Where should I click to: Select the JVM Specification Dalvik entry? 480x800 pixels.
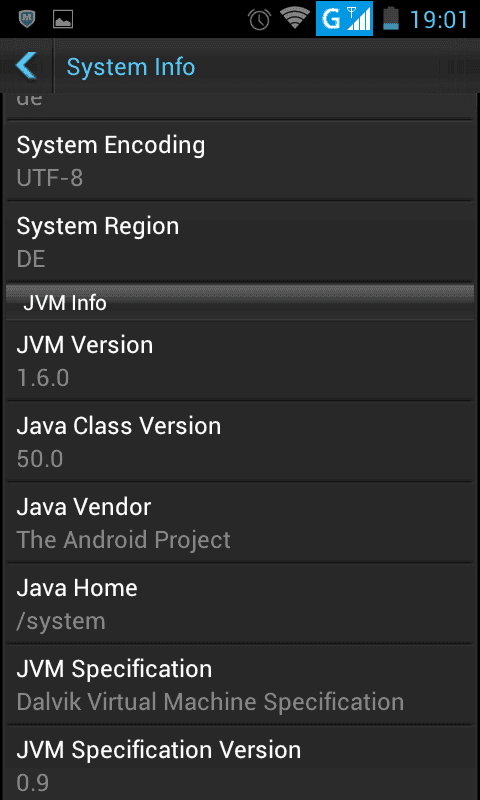(x=240, y=685)
